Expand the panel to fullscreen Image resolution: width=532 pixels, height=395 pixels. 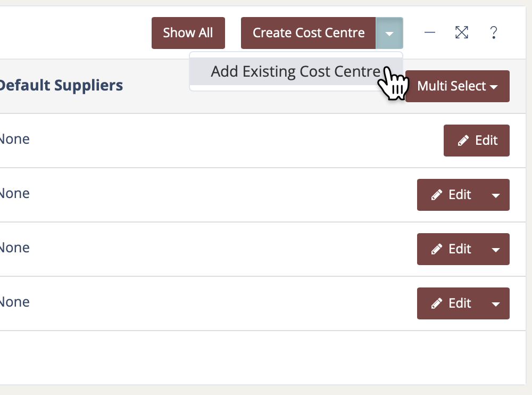tap(462, 33)
